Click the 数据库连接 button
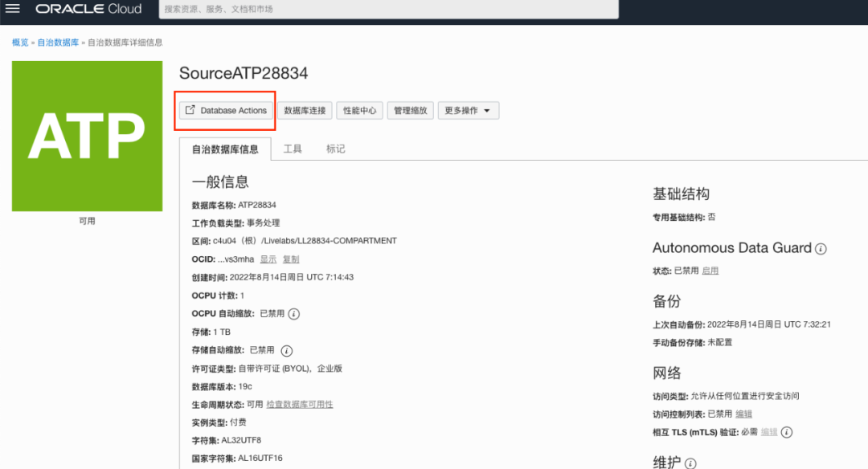The width and height of the screenshot is (868, 469). pos(305,110)
